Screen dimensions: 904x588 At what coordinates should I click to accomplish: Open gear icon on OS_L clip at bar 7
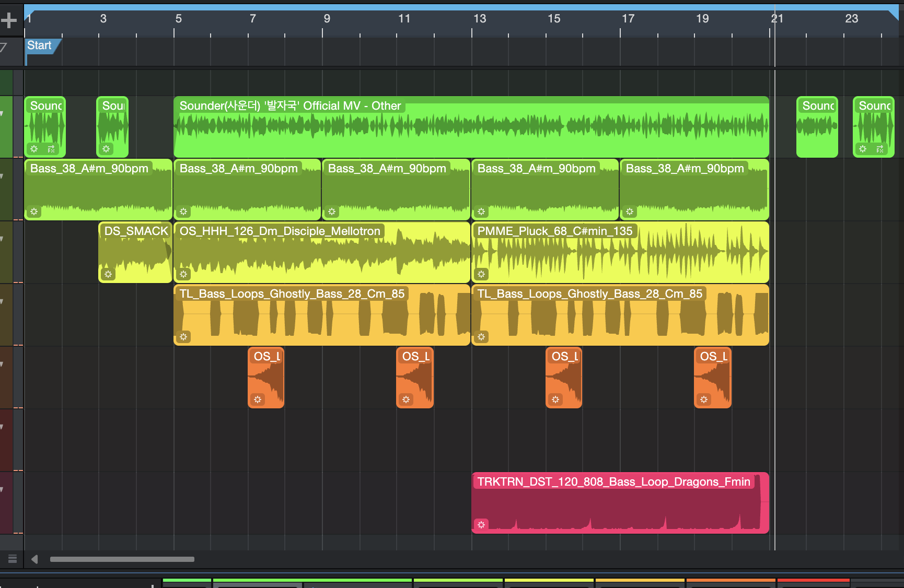coord(258,399)
